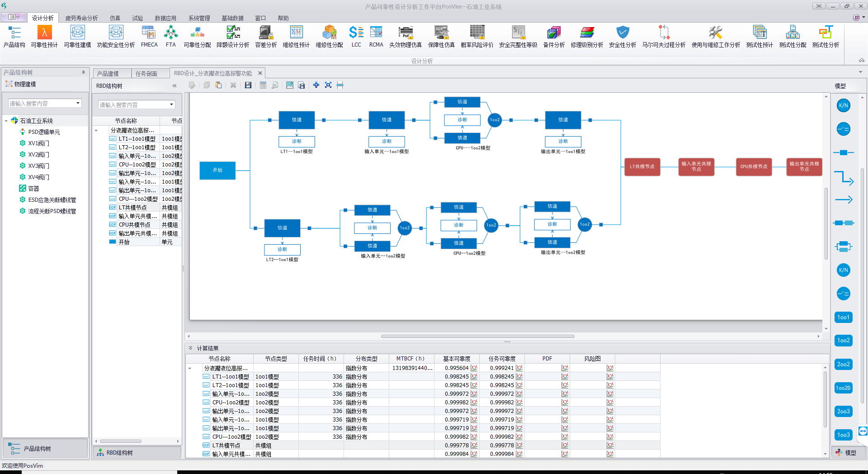Open the FMECA analysis tool
Viewport: 868px width, 474px height.
149,37
